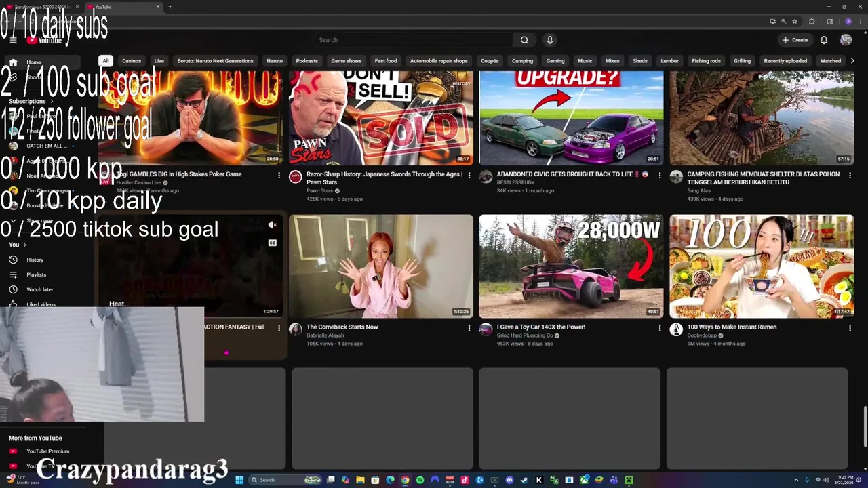Show more category chips with the right arrow

[852, 60]
